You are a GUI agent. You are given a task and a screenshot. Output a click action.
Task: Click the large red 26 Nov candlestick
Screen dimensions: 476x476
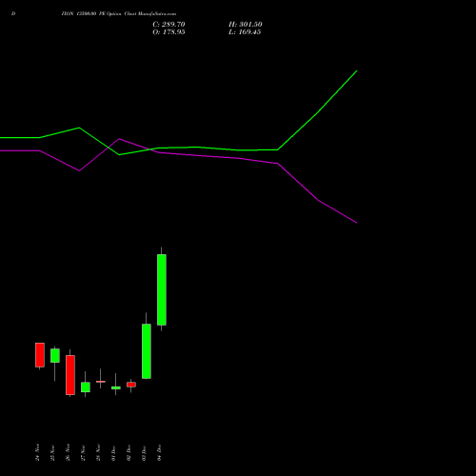pos(70,375)
